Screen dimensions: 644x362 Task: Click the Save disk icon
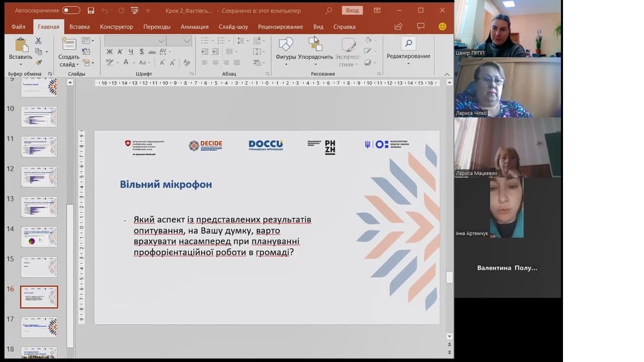(x=91, y=11)
